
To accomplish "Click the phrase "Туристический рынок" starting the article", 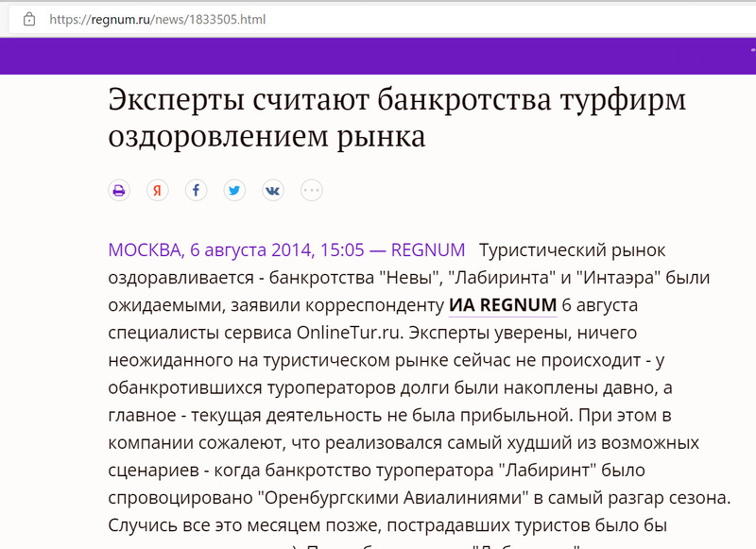I will pyautogui.click(x=573, y=250).
